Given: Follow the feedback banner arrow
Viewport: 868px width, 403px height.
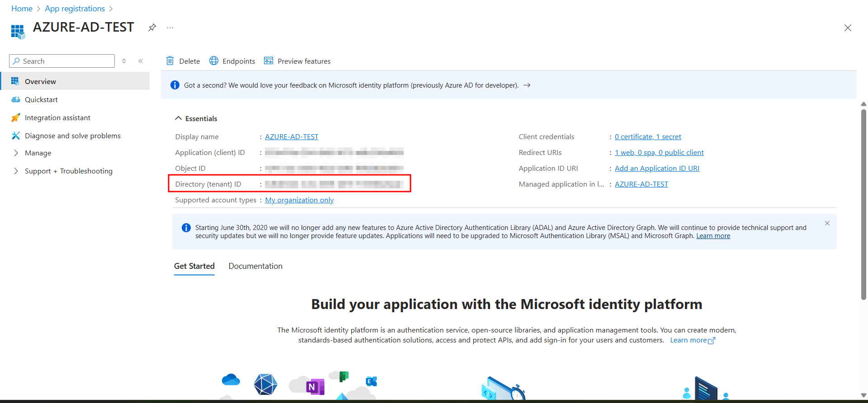Looking at the screenshot, I should pos(527,85).
